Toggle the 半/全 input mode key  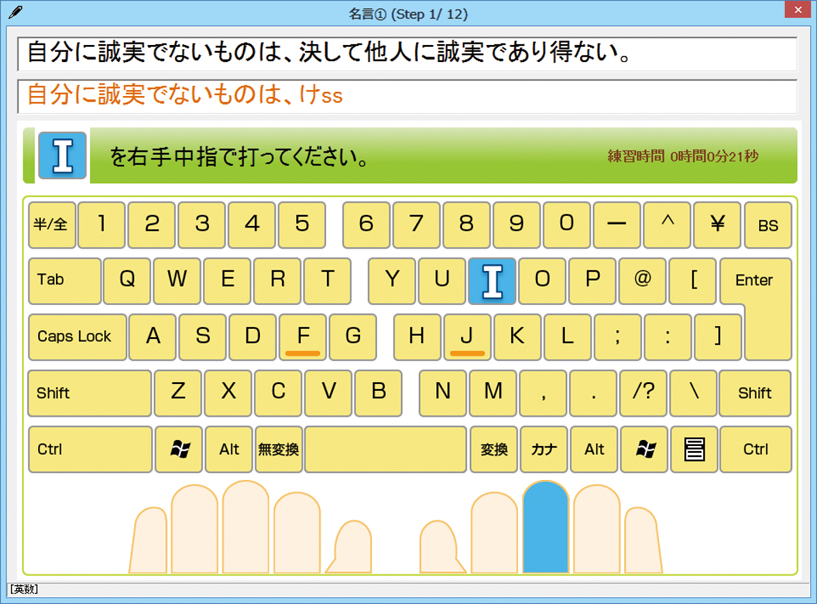(x=50, y=225)
